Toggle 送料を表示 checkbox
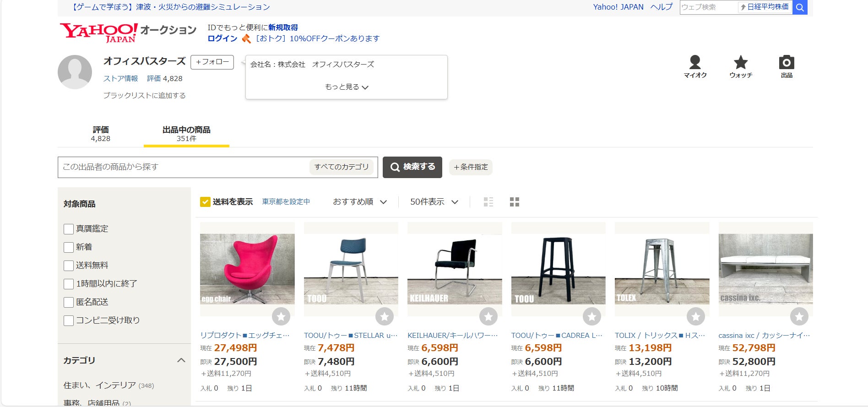This screenshot has height=407, width=868. point(205,202)
